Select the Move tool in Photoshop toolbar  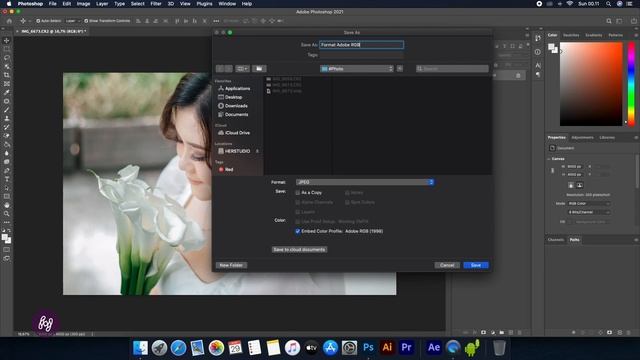pos(7,40)
